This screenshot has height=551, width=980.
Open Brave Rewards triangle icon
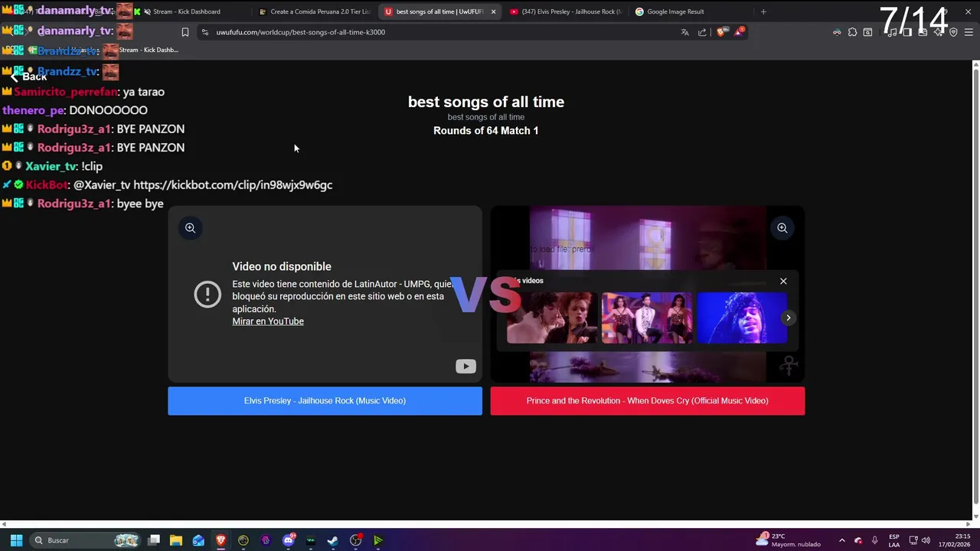coord(740,32)
